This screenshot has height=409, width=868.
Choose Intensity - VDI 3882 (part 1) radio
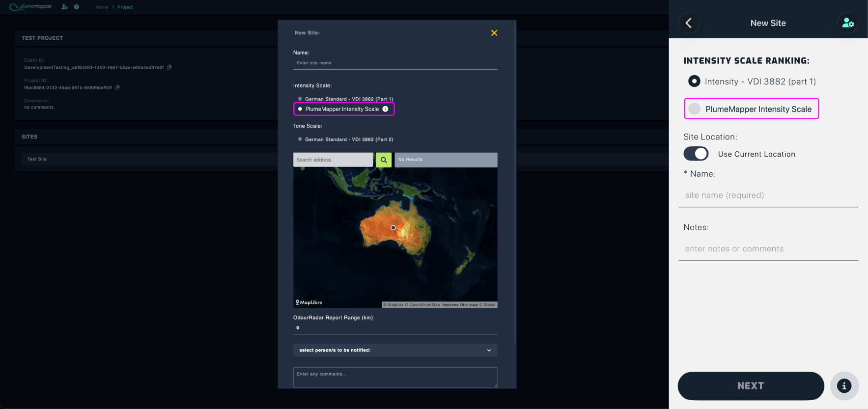[x=694, y=81]
